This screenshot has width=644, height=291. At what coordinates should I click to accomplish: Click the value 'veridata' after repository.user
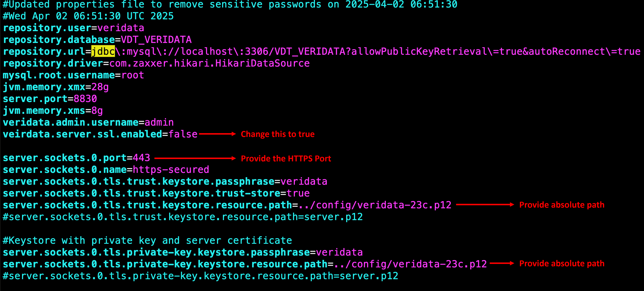[x=121, y=28]
